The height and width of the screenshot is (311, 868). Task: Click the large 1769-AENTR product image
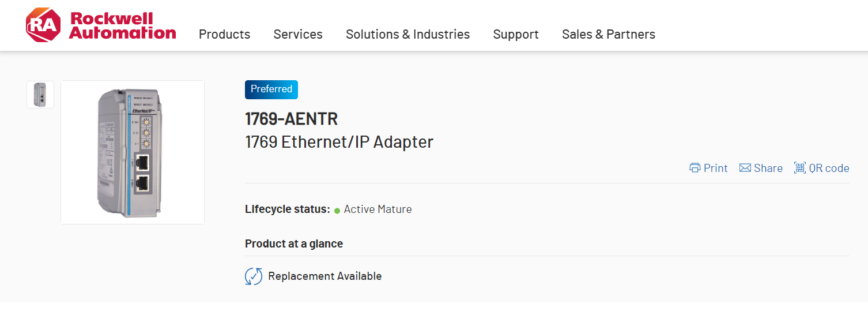(133, 152)
